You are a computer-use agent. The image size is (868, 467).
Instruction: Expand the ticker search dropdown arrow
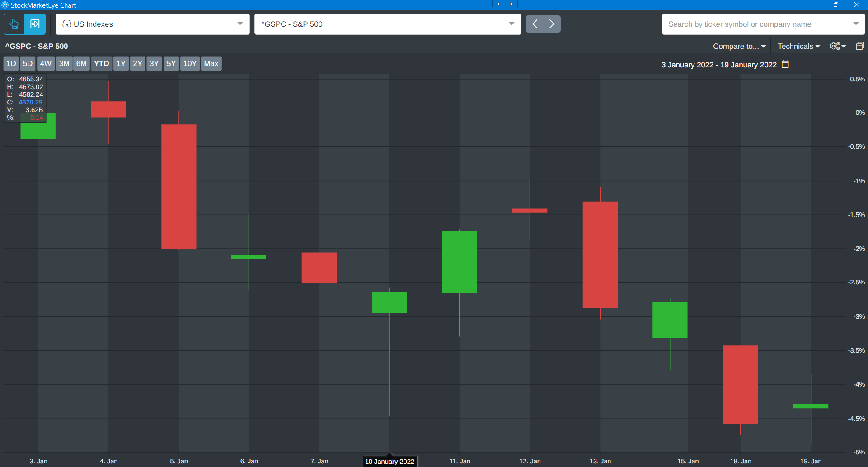click(856, 24)
